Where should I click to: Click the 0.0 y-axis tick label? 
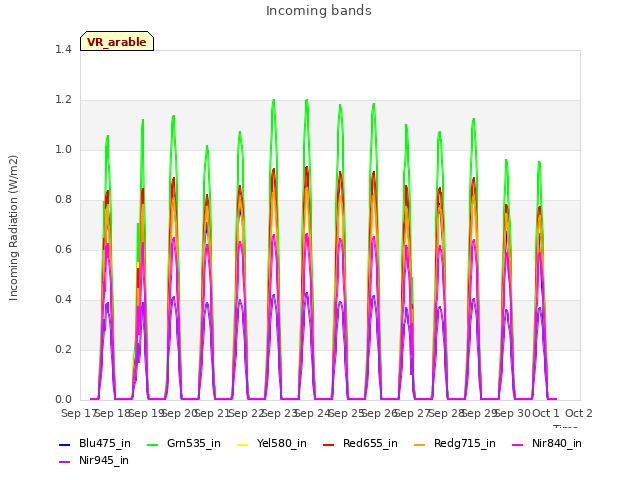63,400
